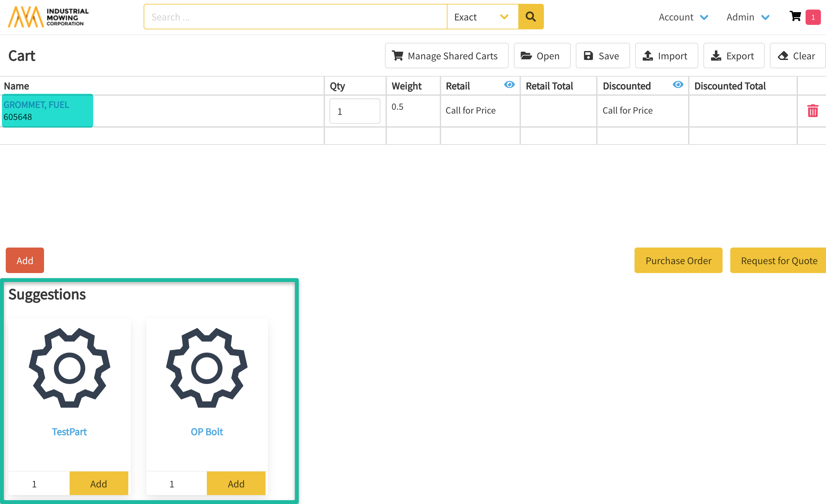Expand the Exact search mode dropdown
826x504 pixels.
[482, 17]
